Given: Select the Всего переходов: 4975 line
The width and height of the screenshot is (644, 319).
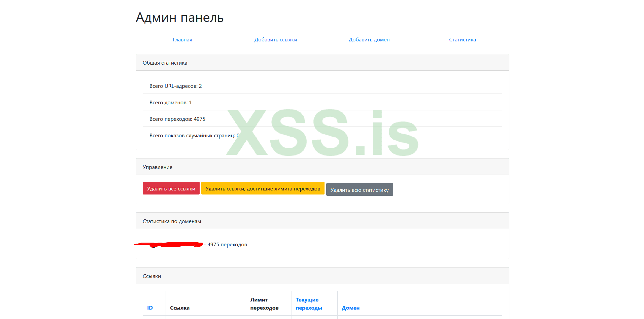Looking at the screenshot, I should [323, 119].
